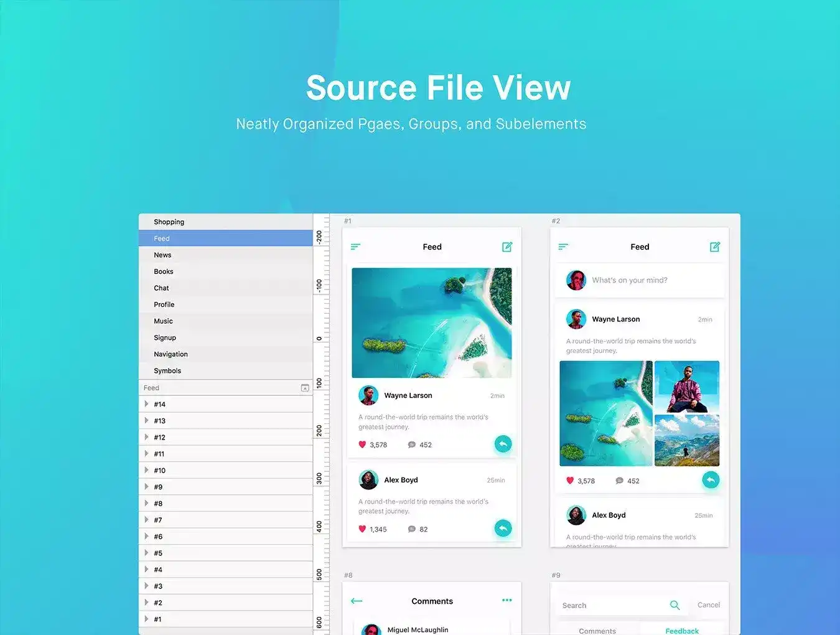The height and width of the screenshot is (635, 840).
Task: Select the Shopping page in the pages list
Action: [x=169, y=222]
